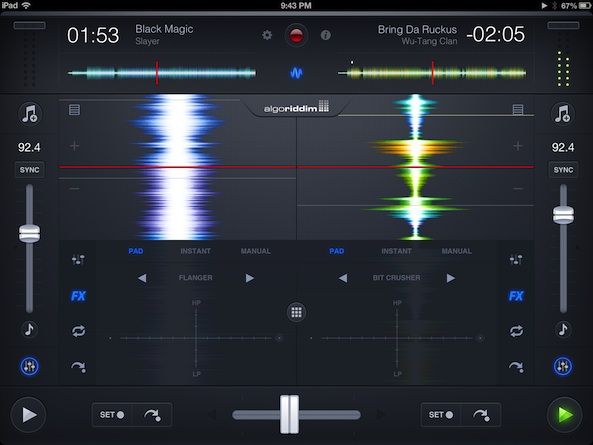
Task: Toggle SYNC on left deck
Action: coord(29,170)
